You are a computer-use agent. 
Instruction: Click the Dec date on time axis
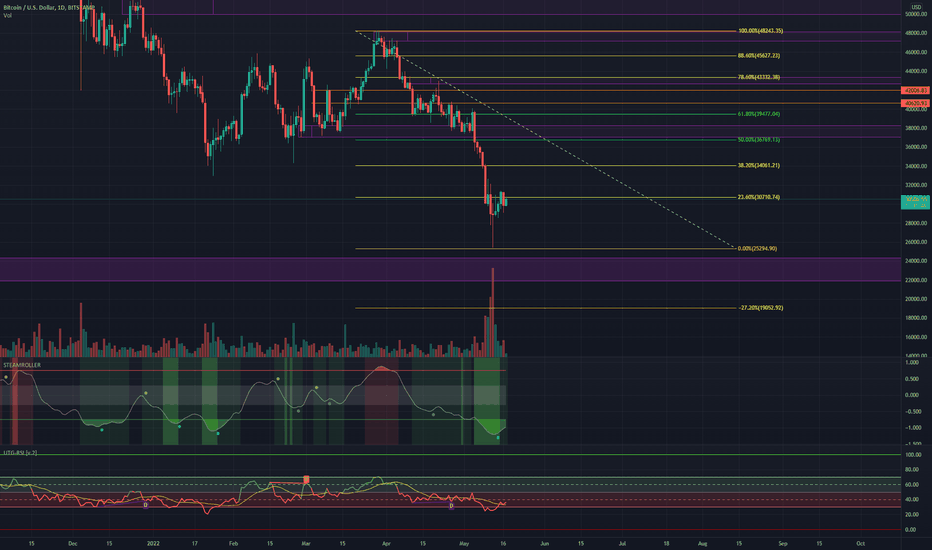point(73,543)
